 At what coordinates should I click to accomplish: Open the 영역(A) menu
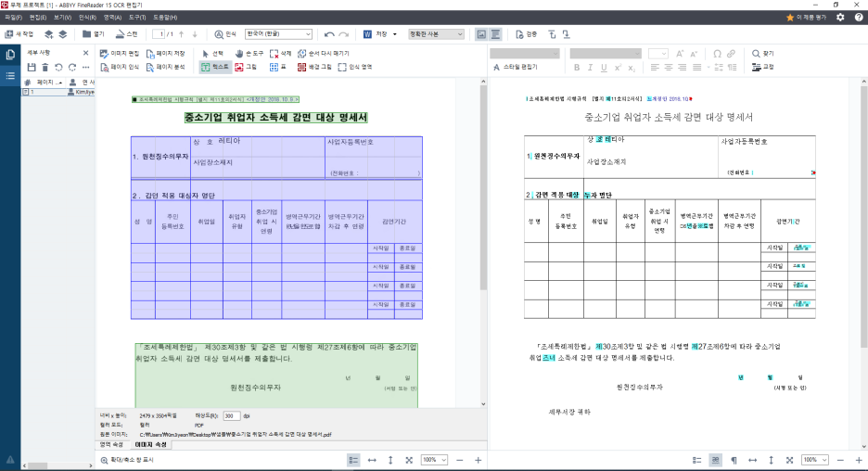coord(112,18)
